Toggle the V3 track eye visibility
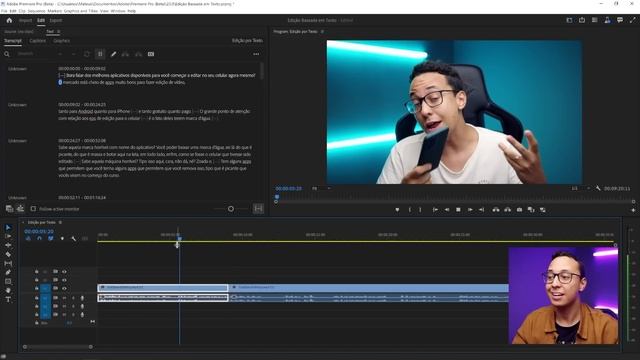Viewport: 640px width, 360px height. click(64, 271)
